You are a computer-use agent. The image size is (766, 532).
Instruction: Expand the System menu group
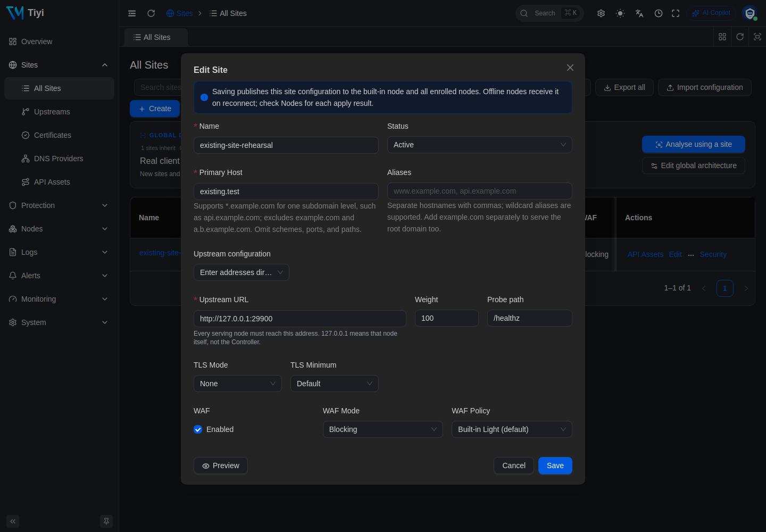59,322
